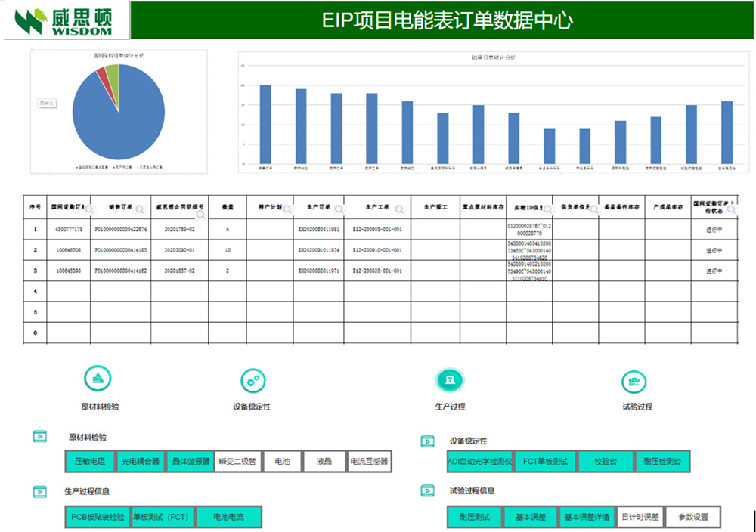The height and width of the screenshot is (532, 756).
Task: Click row number 5 in the table
Action: (36, 312)
